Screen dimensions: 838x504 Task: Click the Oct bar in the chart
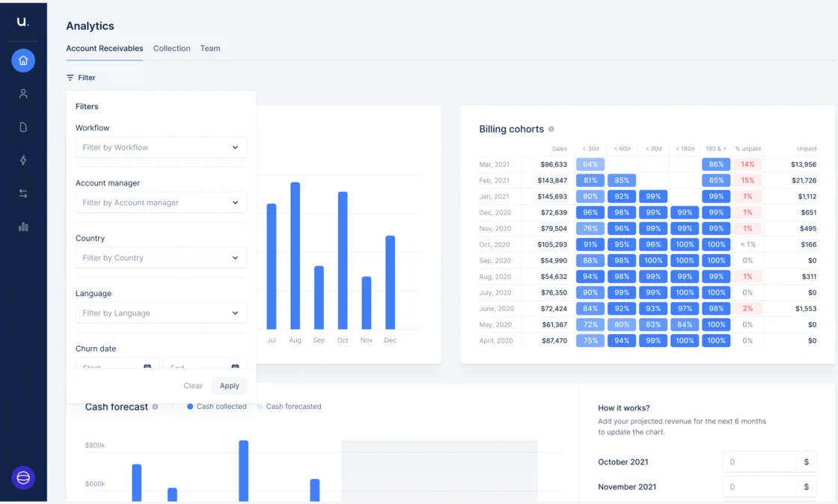(x=343, y=260)
